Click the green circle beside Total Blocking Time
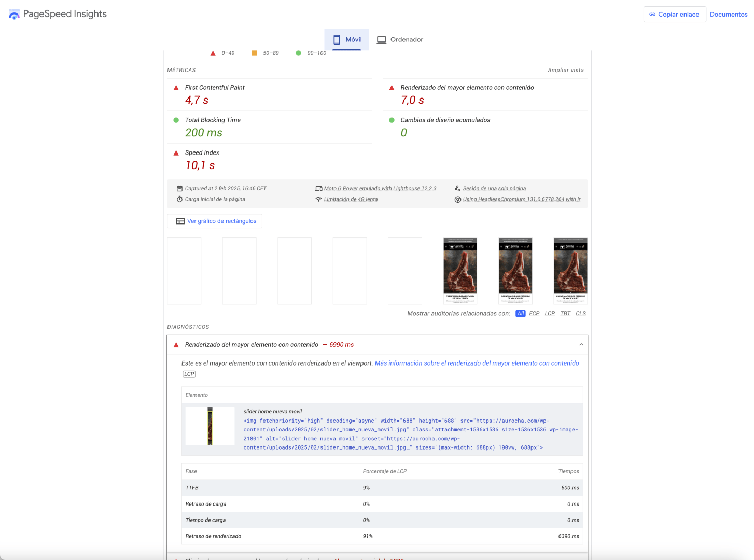This screenshot has width=754, height=560. [x=176, y=120]
